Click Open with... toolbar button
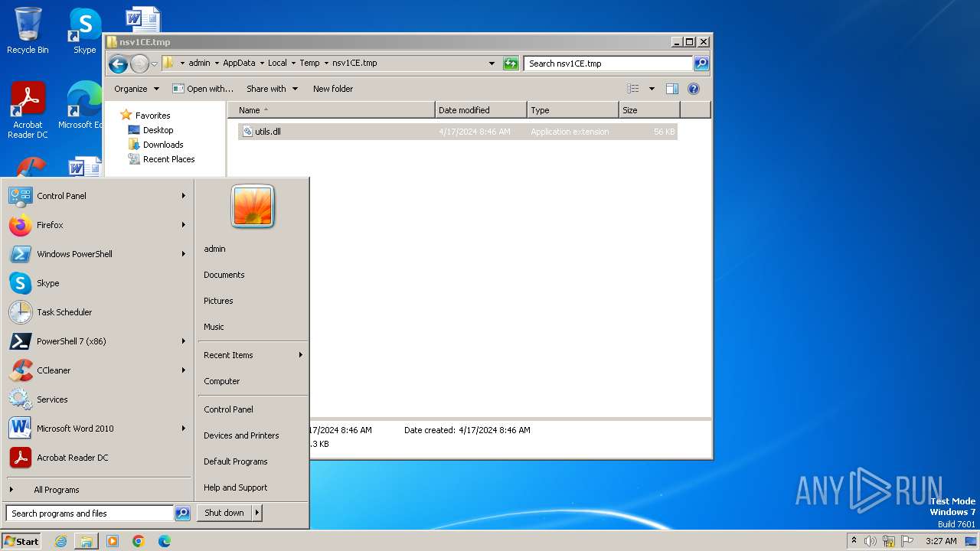Screen dimensions: 980x551 coord(203,89)
